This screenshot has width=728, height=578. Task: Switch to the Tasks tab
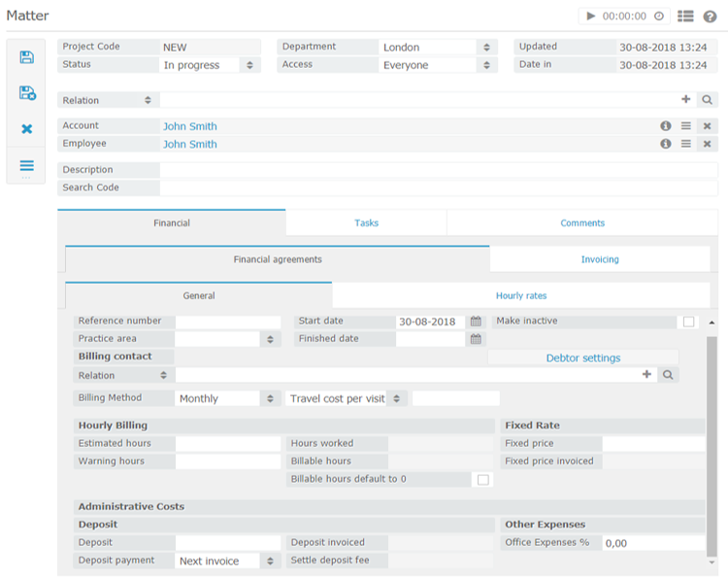(366, 223)
